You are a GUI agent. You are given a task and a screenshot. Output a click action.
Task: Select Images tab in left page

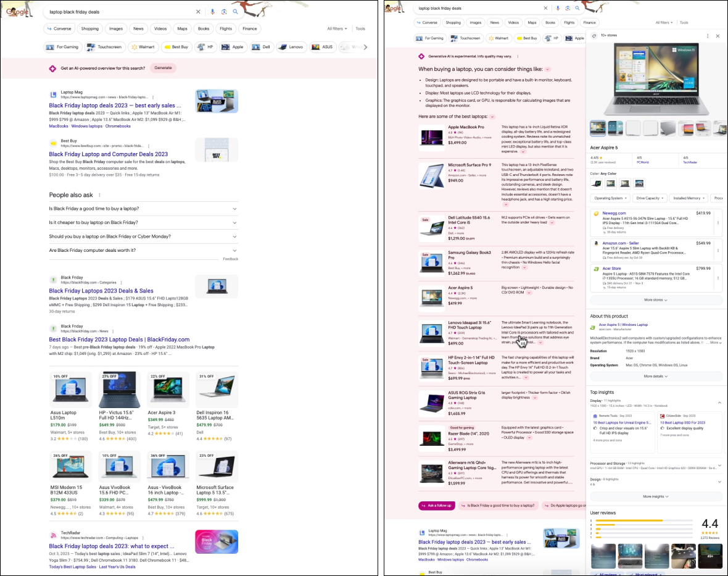pyautogui.click(x=116, y=29)
